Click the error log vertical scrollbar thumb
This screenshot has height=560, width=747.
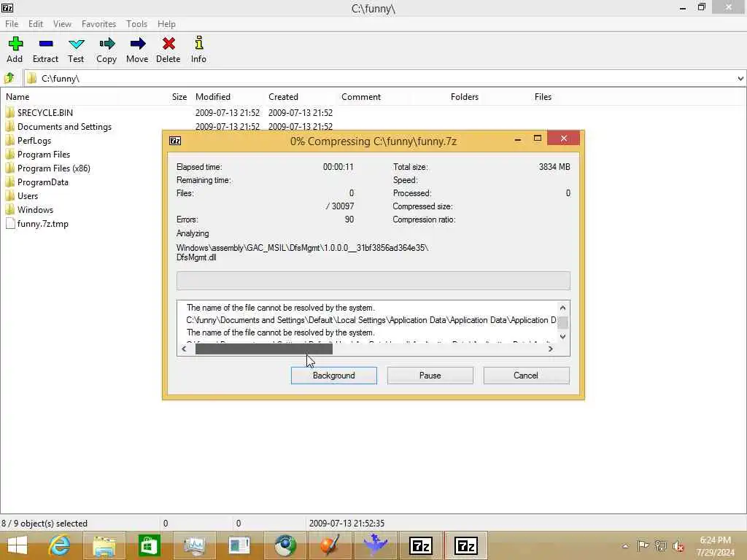pos(562,322)
